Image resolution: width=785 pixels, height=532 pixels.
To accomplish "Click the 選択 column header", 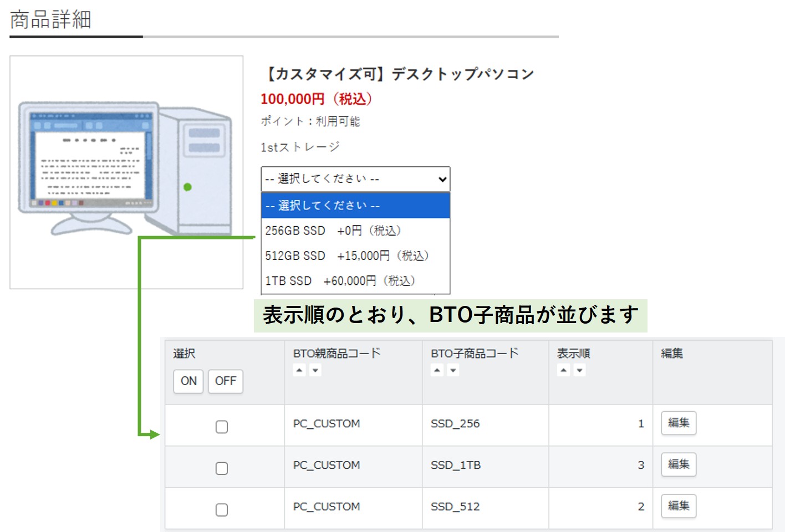I will (184, 354).
